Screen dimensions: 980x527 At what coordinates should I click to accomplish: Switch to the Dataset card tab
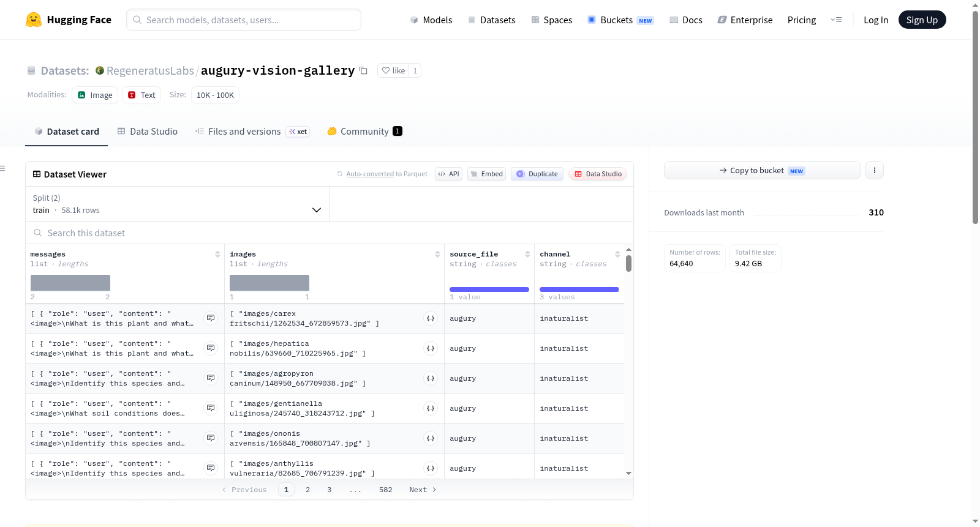[x=67, y=131]
